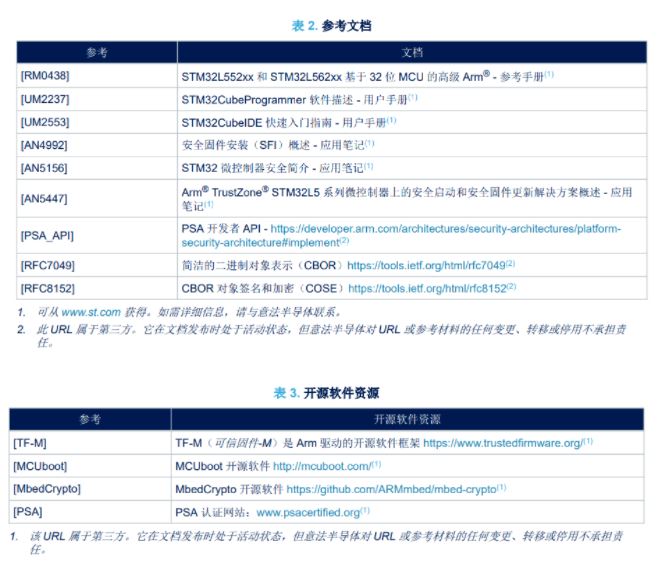The height and width of the screenshot is (569, 657).
Task: Select the [UM2553] reference cell
Action: [x=97, y=122]
